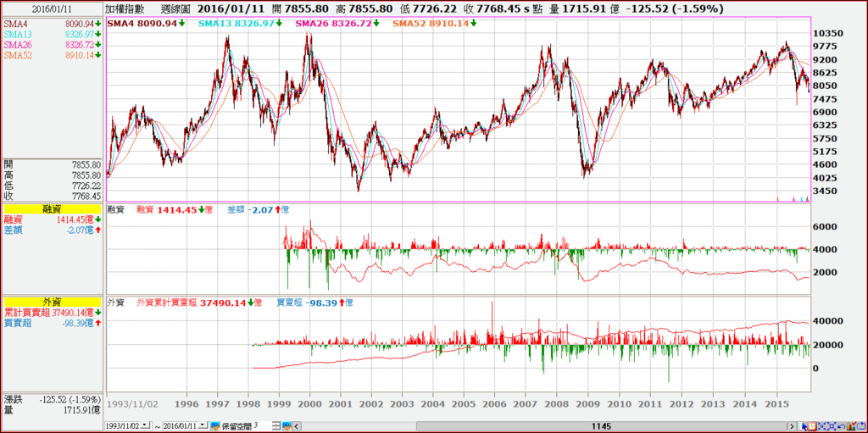Screen dimensions: 868x433
Task: Open the 2016/01/11 end date dropdown
Action: [x=202, y=425]
